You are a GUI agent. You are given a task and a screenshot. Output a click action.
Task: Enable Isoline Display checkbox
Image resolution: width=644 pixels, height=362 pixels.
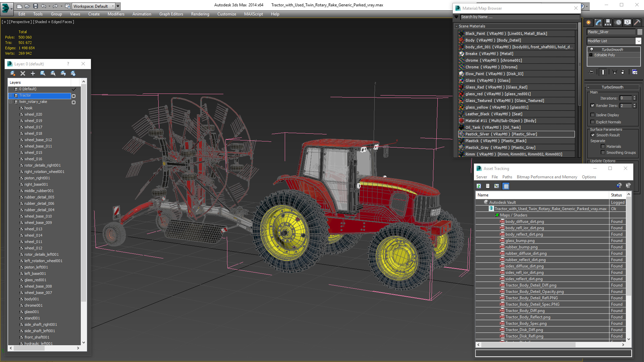point(592,115)
